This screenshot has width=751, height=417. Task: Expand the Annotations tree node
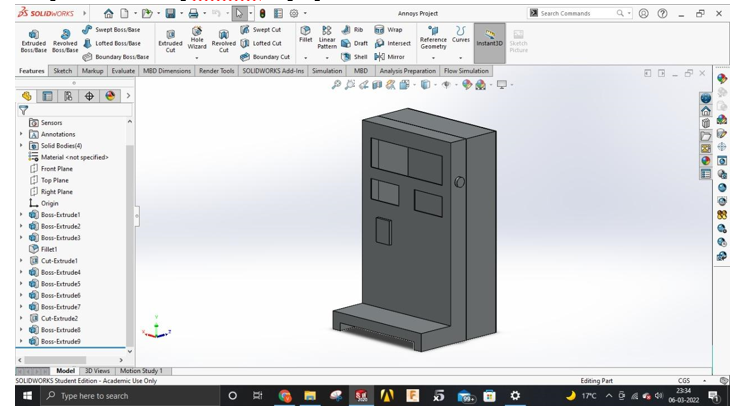pos(21,134)
